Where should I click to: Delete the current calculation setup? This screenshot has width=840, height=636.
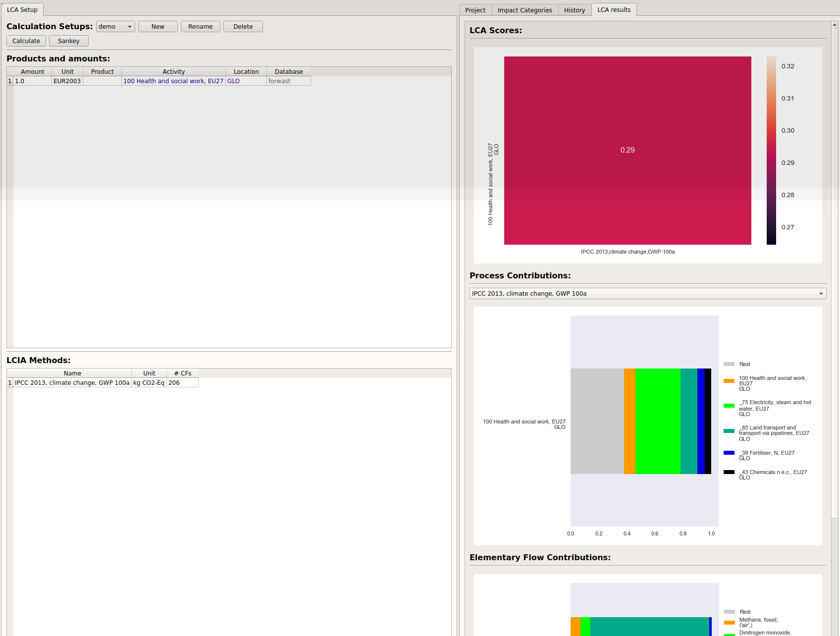pos(243,26)
